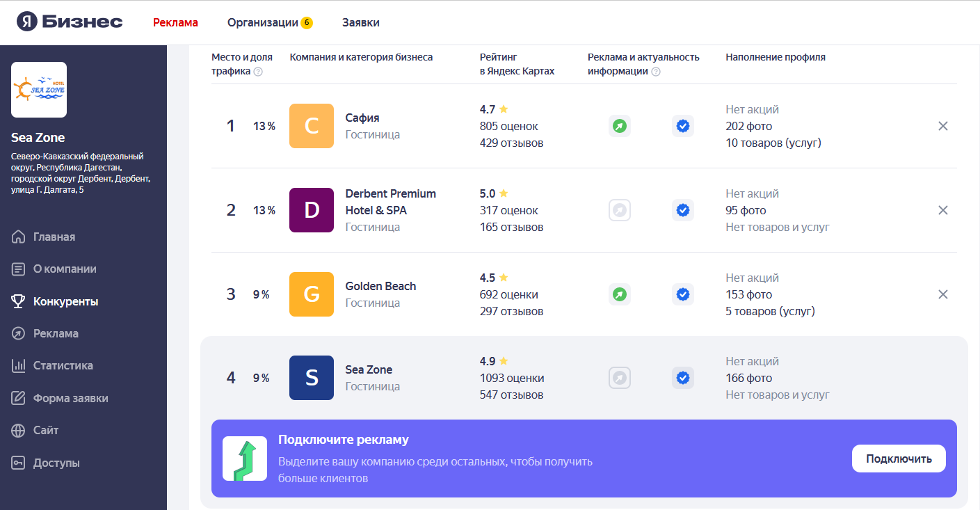The image size is (980, 510).
Task: Remove Сафия from the competitors list
Action: [x=943, y=126]
